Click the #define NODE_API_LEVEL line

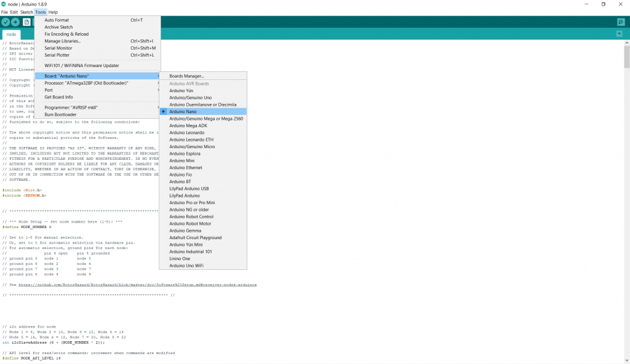click(x=31, y=358)
